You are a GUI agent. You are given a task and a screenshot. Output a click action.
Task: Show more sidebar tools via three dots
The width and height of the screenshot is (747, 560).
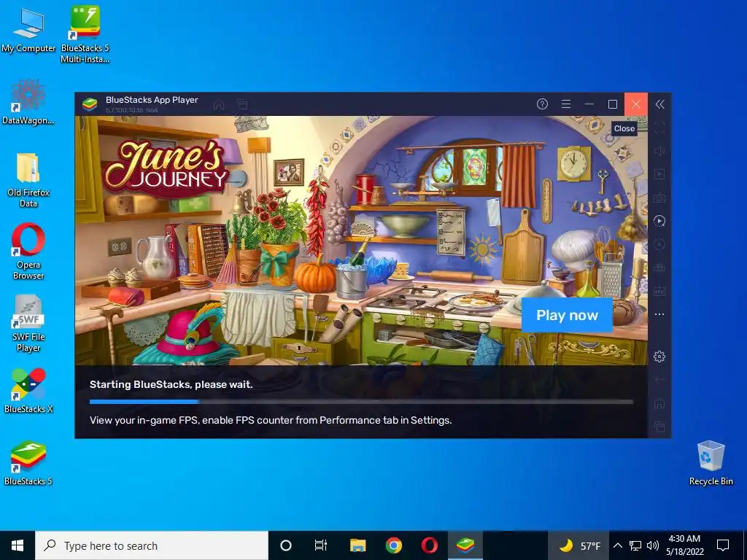click(x=659, y=314)
